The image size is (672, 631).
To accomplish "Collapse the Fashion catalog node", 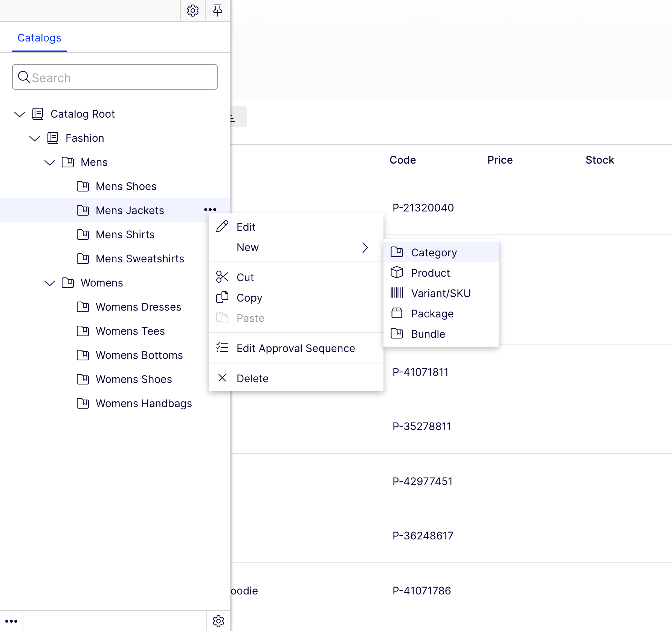I will 35,138.
